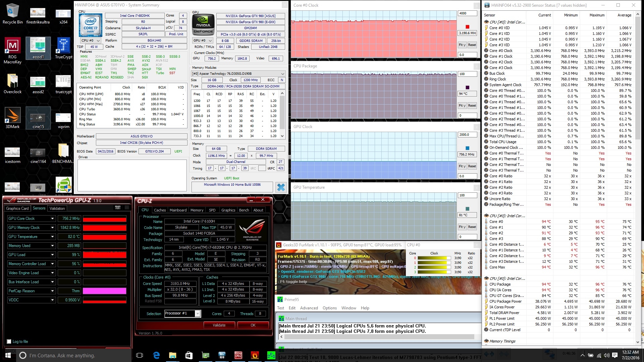Open the Recycle Bin desktop icon
Viewport: 644px width, 362px height.
12,14
